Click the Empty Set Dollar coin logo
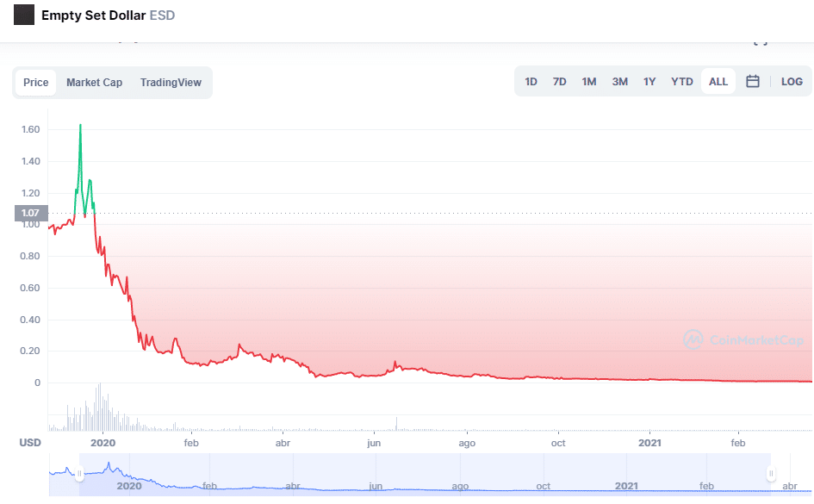This screenshot has width=814, height=504. (x=24, y=15)
